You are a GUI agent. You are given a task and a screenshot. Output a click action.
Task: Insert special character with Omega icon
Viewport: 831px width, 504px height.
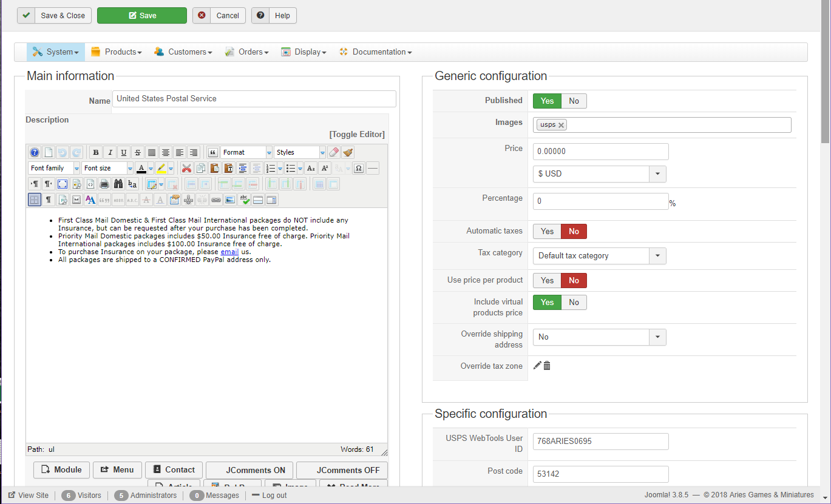359,169
